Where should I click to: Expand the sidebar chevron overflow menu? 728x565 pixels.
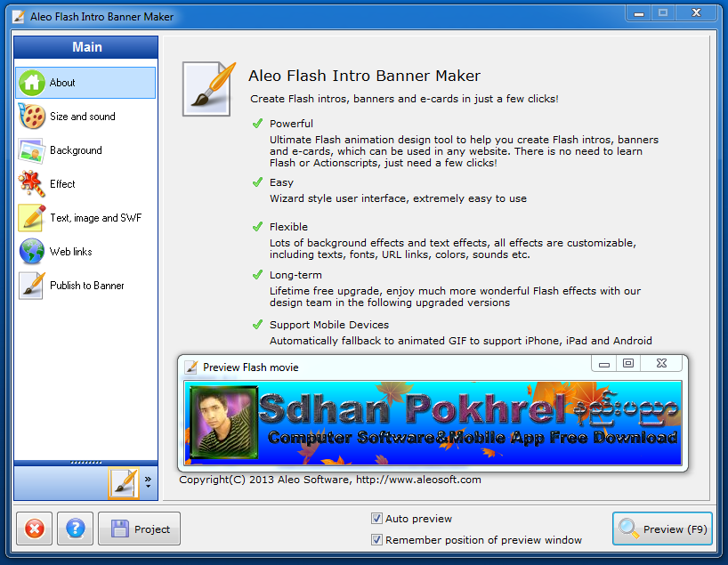click(148, 482)
